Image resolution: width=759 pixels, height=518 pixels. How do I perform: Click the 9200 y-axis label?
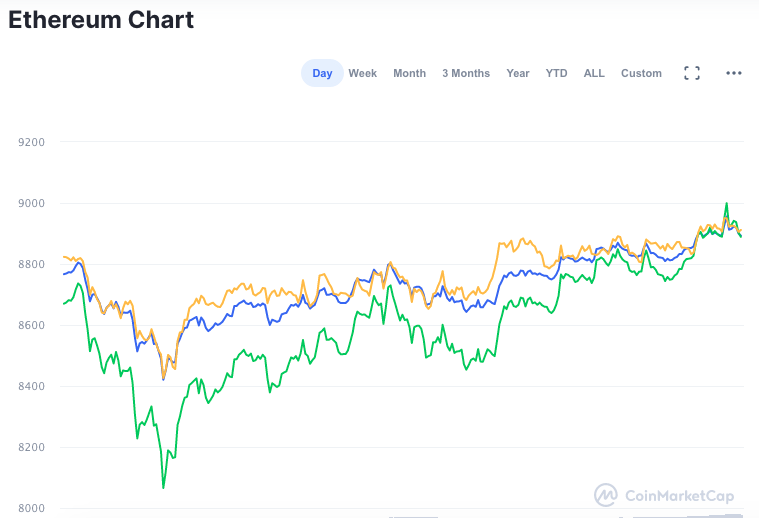31,142
